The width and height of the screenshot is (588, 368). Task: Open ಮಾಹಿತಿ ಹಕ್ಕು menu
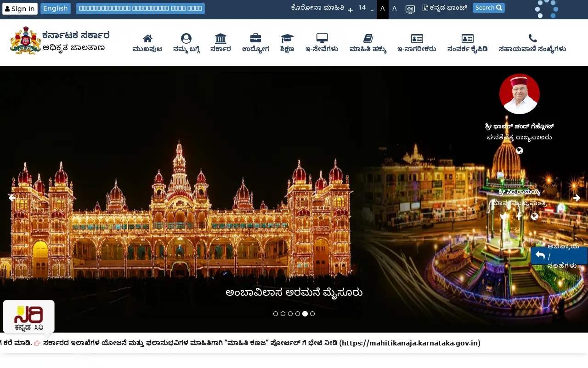coord(368,44)
